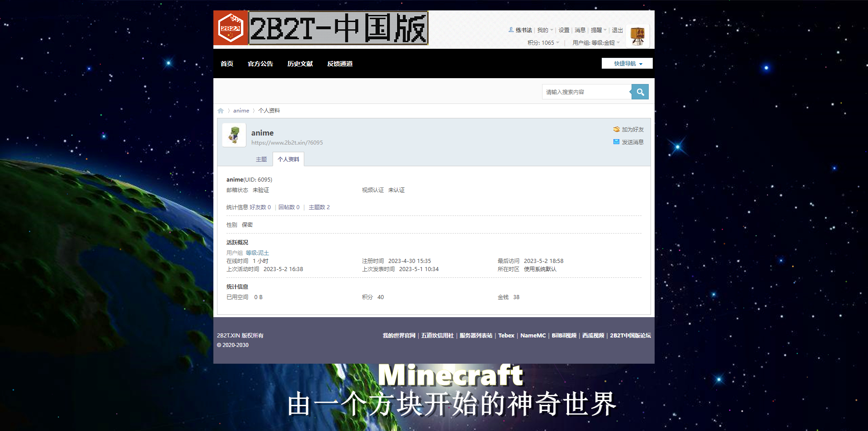Expand the 快捷导航 quick navigation dropdown

[x=627, y=64]
